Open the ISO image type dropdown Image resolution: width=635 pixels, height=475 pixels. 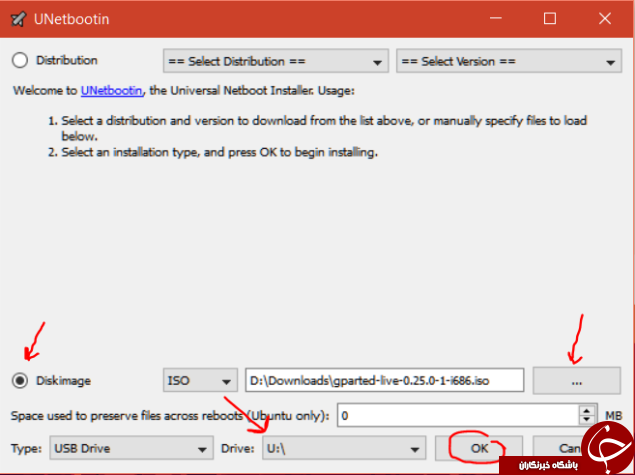point(200,381)
